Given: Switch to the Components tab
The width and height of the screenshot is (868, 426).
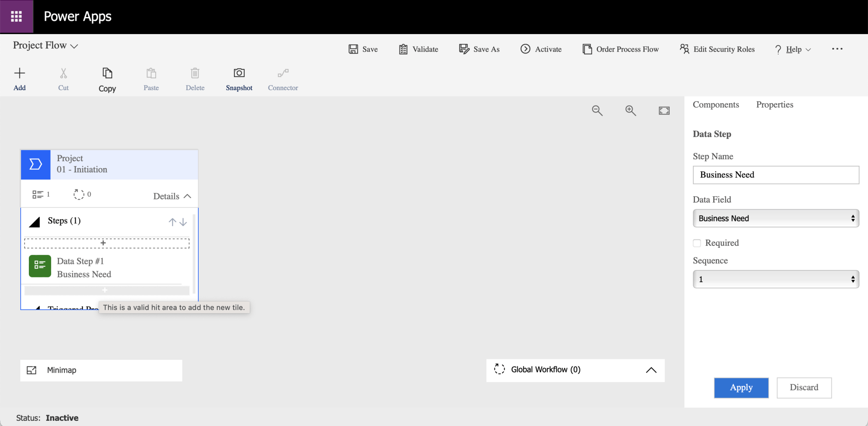Looking at the screenshot, I should click(716, 105).
